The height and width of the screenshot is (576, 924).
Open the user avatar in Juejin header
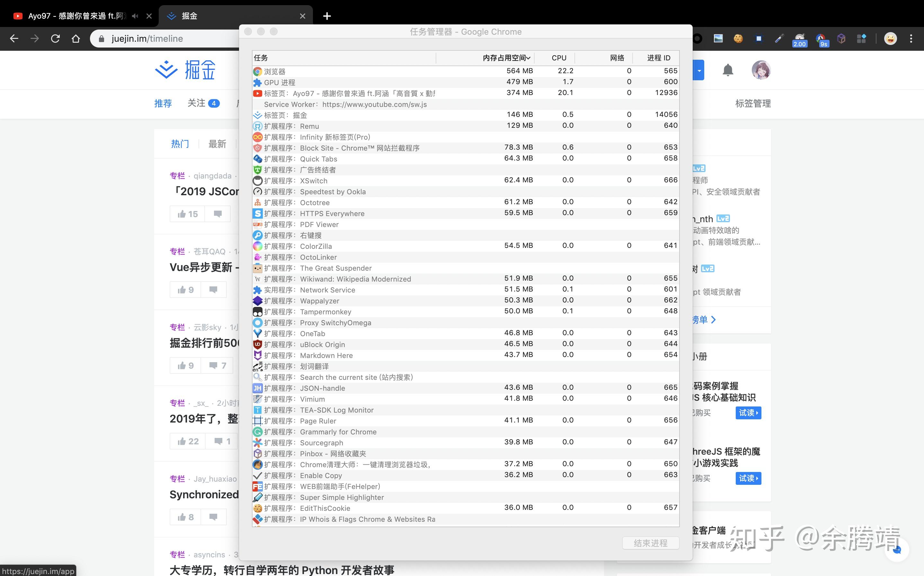point(761,70)
